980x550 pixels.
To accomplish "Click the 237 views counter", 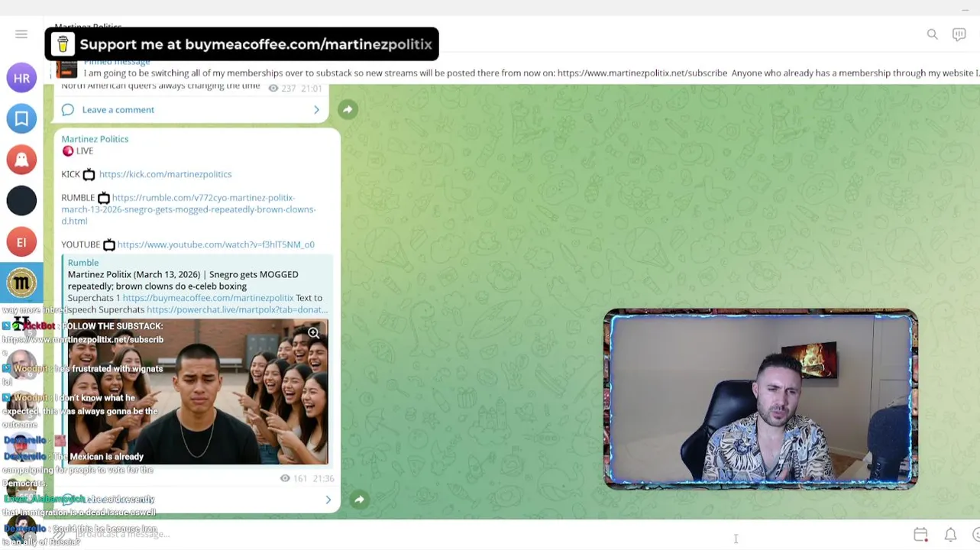I will tap(281, 89).
